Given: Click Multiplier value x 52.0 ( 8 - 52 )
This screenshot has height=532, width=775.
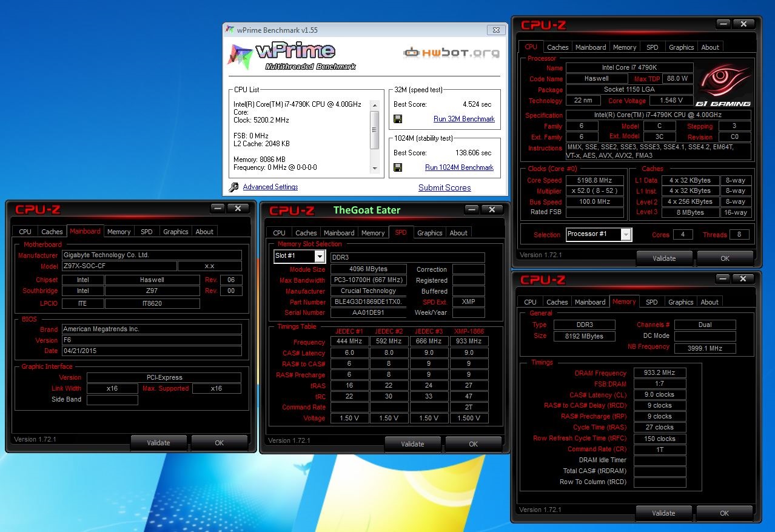Looking at the screenshot, I should [595, 191].
